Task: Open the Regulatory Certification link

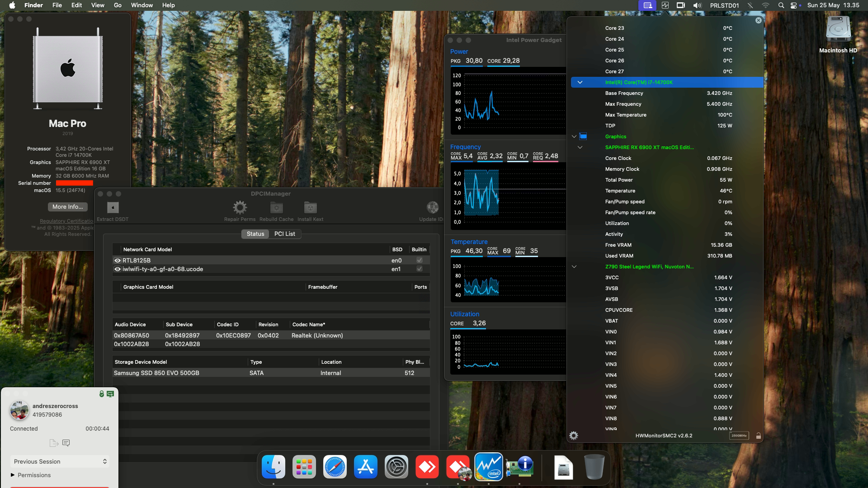Action: click(x=65, y=221)
